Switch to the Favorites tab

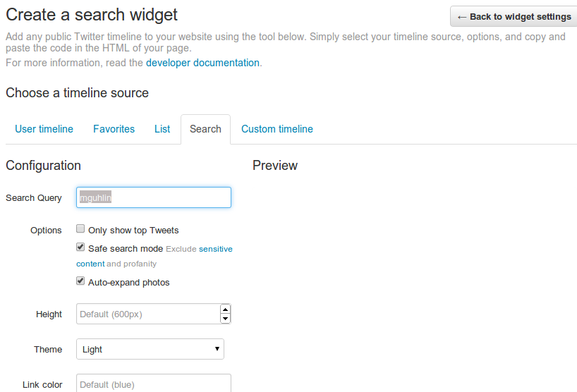tap(114, 129)
